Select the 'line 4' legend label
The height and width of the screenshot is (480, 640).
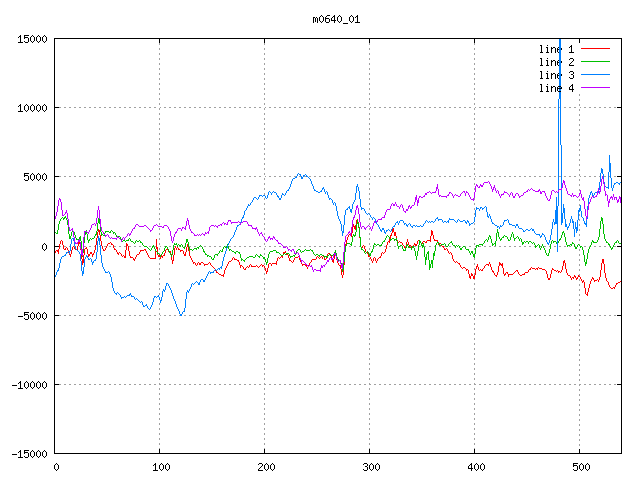[x=556, y=88]
